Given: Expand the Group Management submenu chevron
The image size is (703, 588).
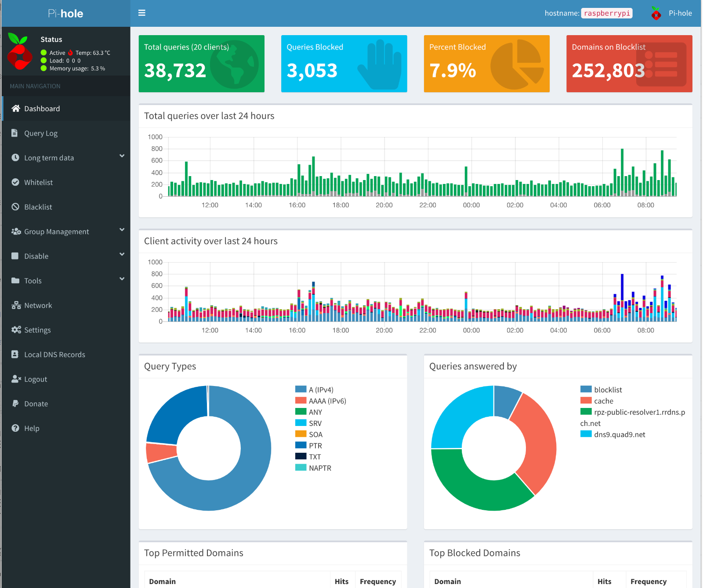Looking at the screenshot, I should (x=122, y=230).
